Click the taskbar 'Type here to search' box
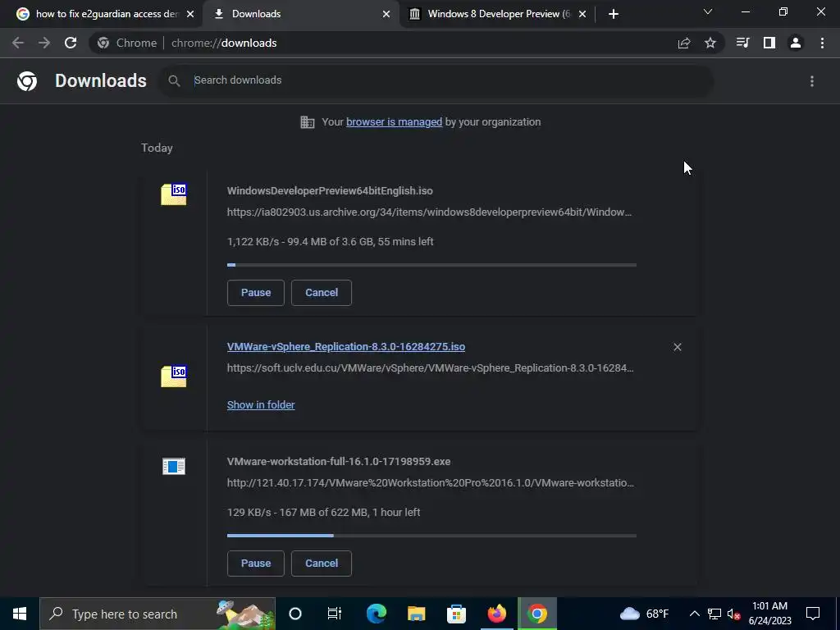840x630 pixels. tap(157, 614)
